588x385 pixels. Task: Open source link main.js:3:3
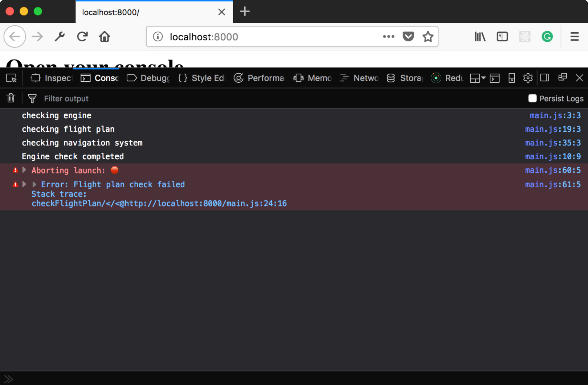tap(555, 115)
